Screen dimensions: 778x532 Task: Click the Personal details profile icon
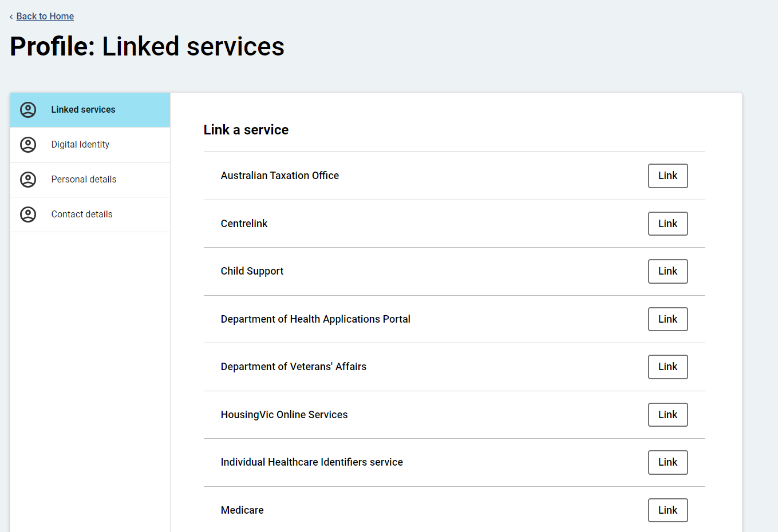(28, 180)
